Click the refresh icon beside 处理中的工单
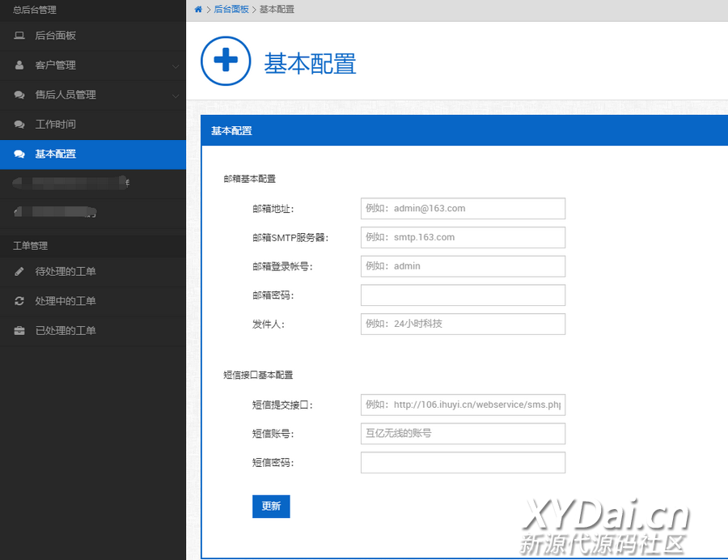 [x=19, y=301]
